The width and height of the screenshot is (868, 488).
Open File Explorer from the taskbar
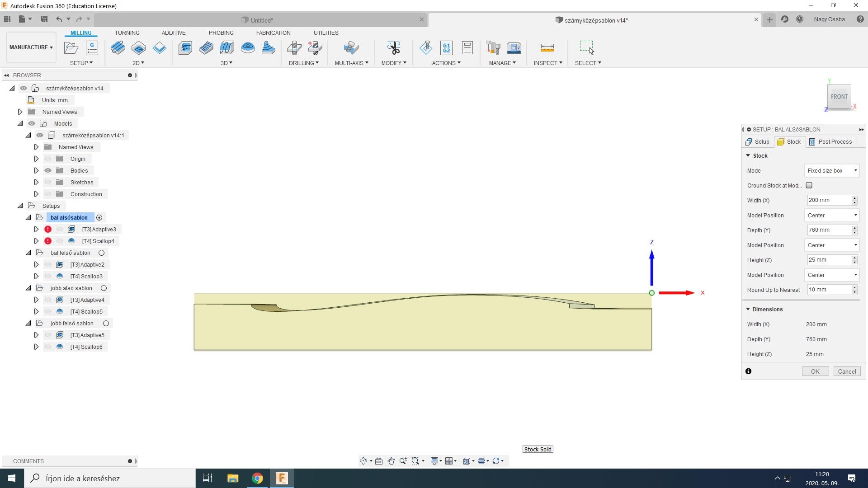[x=233, y=478]
